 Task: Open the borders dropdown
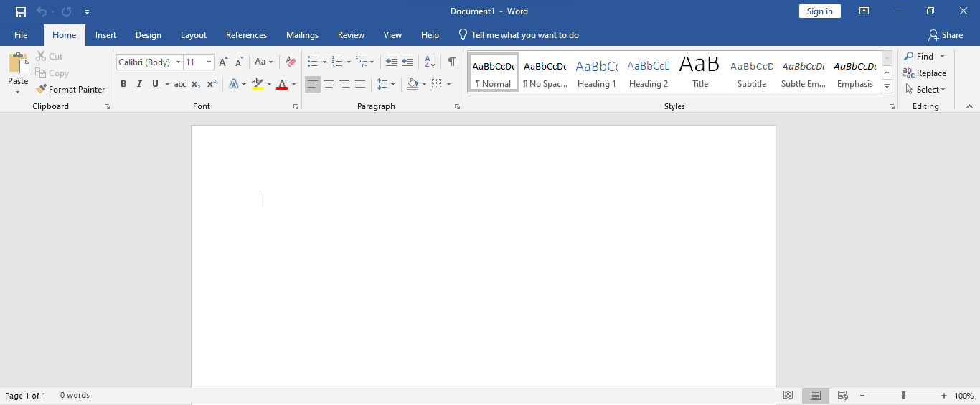(448, 84)
